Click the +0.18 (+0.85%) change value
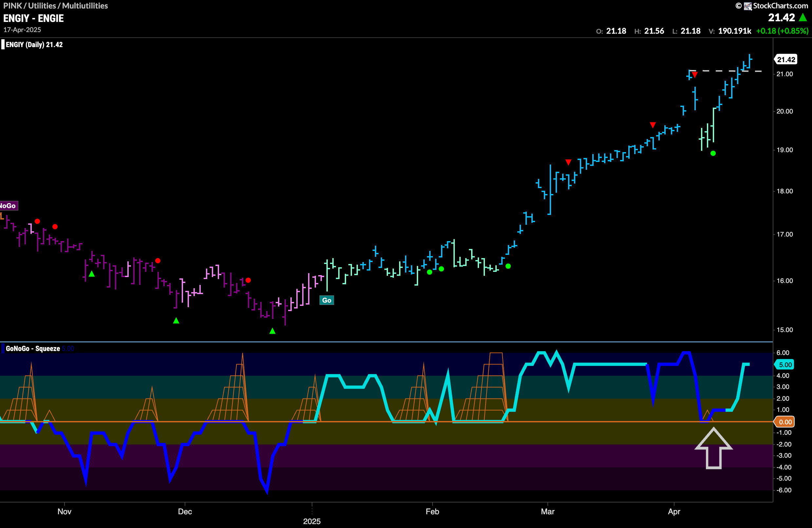This screenshot has width=812, height=528. point(782,31)
